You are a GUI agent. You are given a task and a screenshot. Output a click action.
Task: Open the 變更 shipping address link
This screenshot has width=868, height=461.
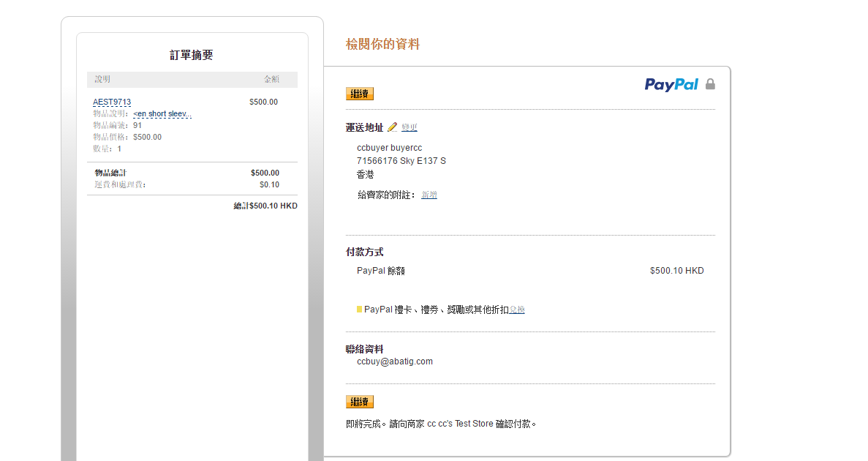click(x=410, y=127)
